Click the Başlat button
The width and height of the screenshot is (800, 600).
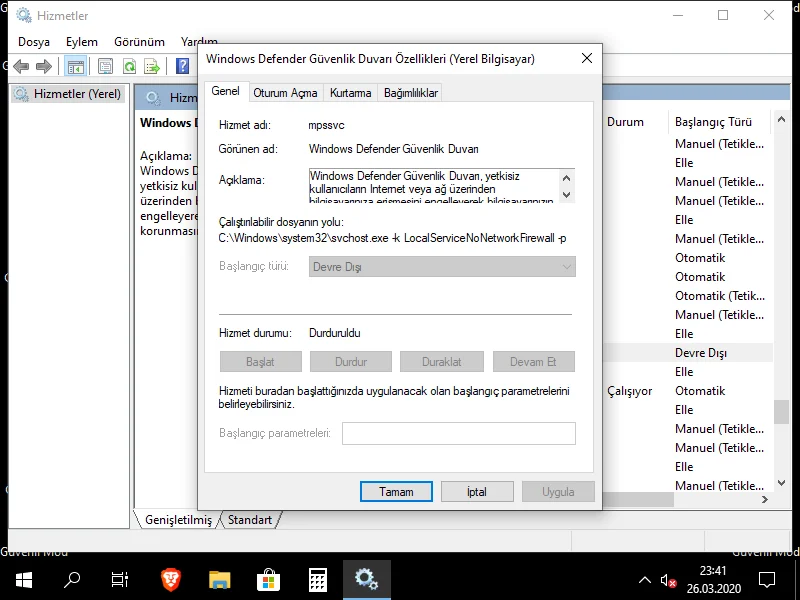tap(260, 362)
